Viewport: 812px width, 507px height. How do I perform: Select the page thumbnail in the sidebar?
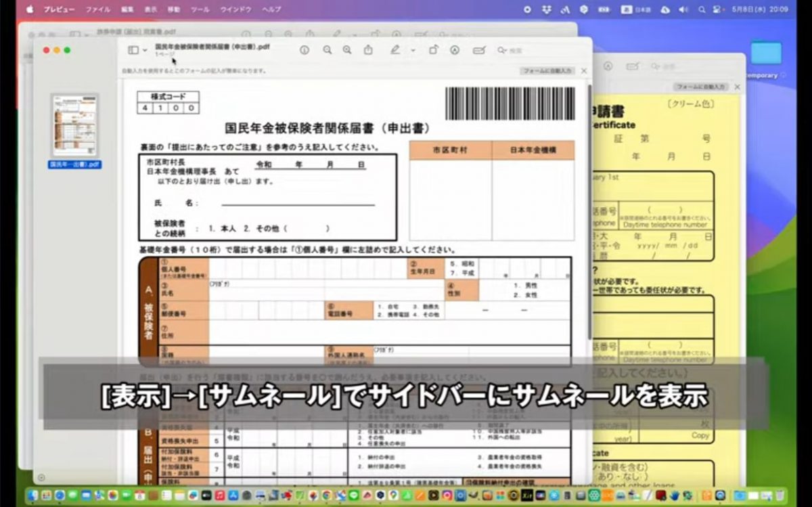point(74,125)
